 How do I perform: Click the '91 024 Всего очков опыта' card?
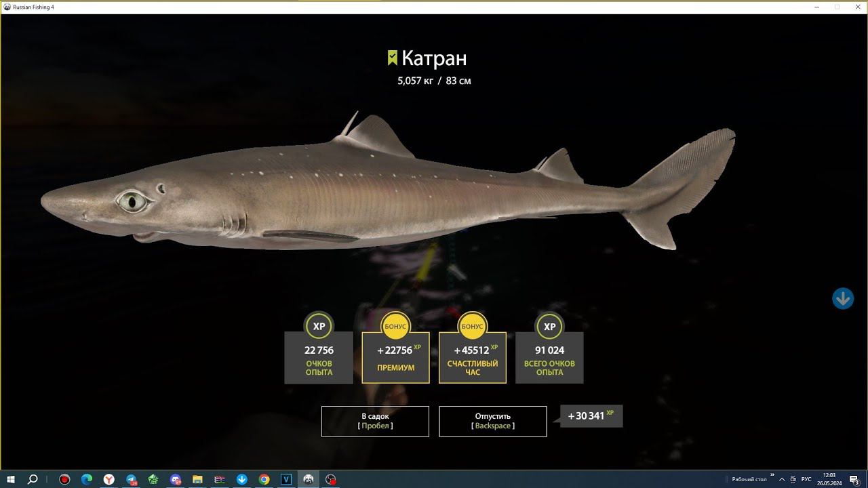pyautogui.click(x=549, y=357)
